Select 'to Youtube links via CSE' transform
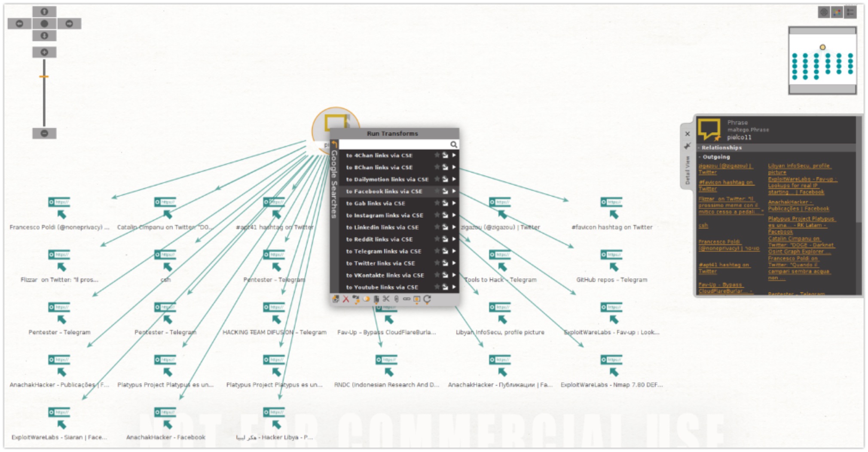Screen dimensions: 868x452 (x=382, y=287)
